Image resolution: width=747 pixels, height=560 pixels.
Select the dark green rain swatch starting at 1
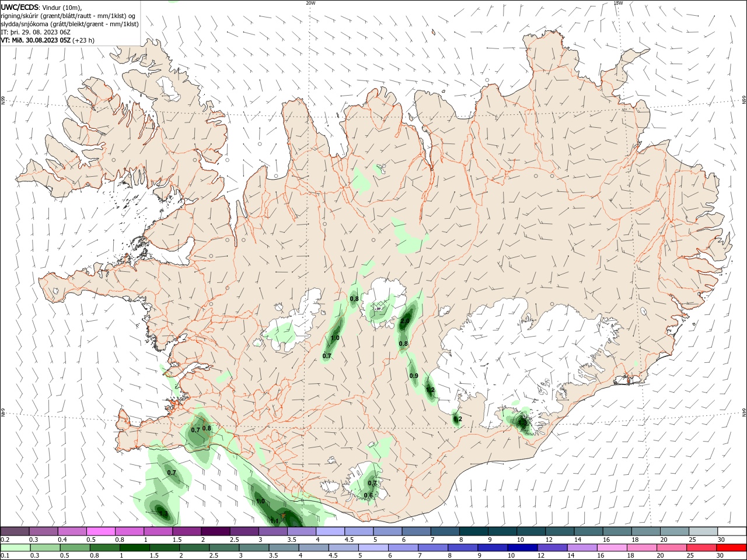(135, 548)
